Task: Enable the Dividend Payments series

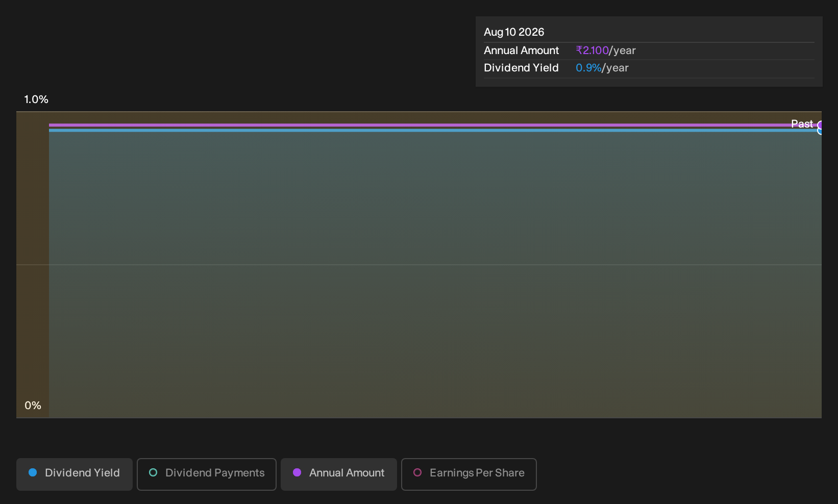Action: tap(207, 474)
